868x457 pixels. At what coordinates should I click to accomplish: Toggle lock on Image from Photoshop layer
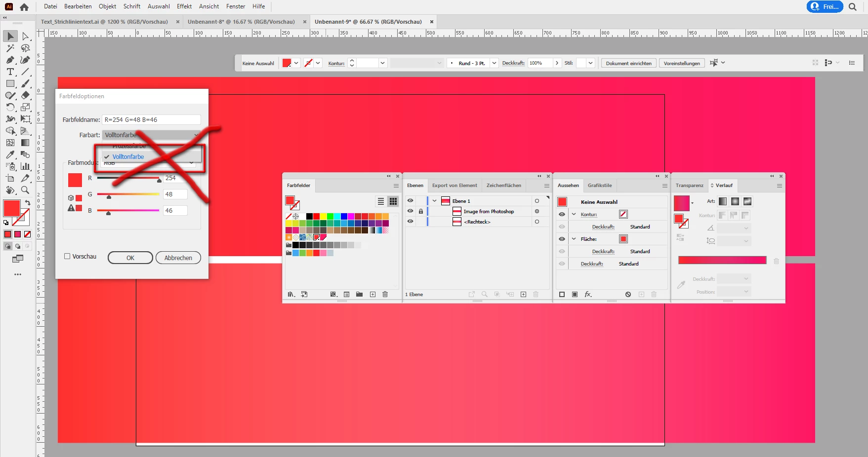(x=421, y=211)
